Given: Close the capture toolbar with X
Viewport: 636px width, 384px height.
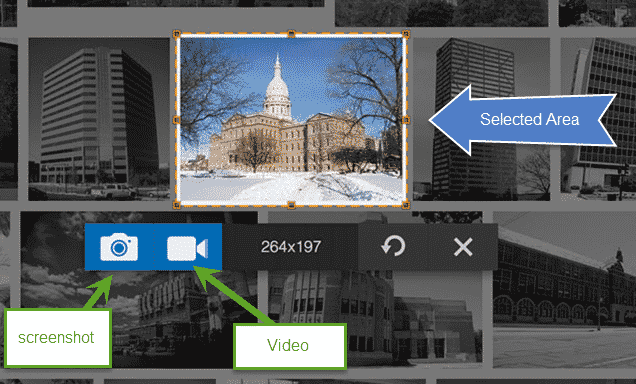Looking at the screenshot, I should coord(463,247).
